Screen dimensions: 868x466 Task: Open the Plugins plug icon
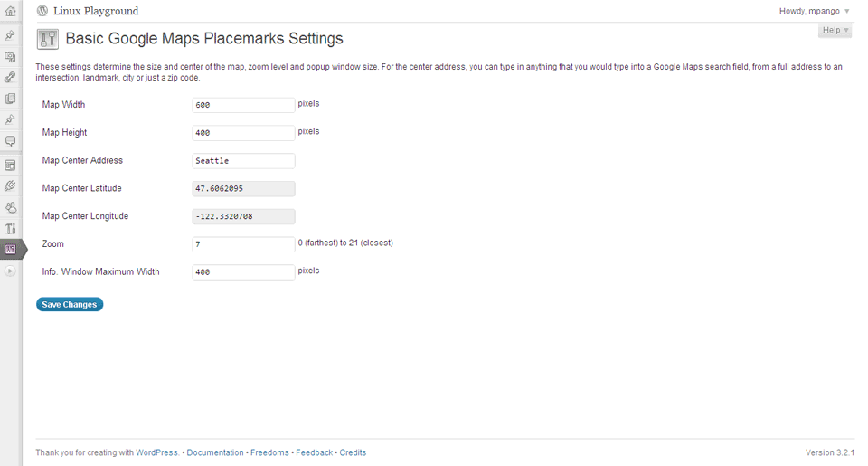11,186
